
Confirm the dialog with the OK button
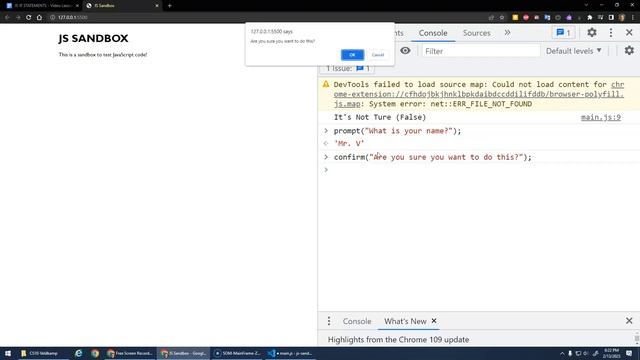[x=352, y=55]
